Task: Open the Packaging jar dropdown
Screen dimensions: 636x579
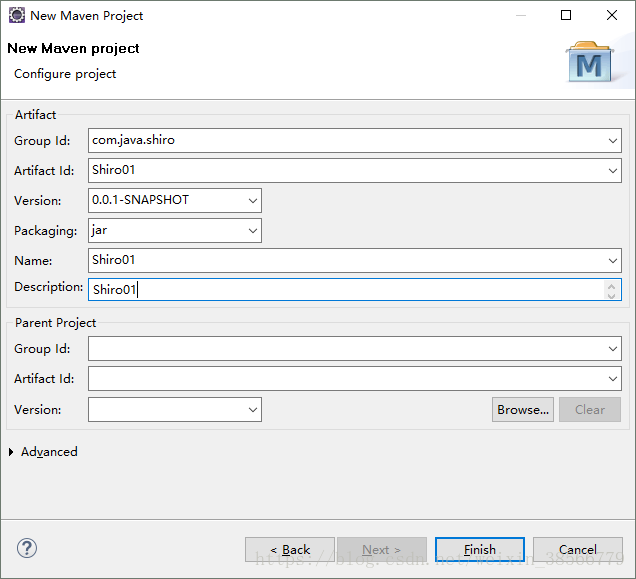Action: coord(253,230)
